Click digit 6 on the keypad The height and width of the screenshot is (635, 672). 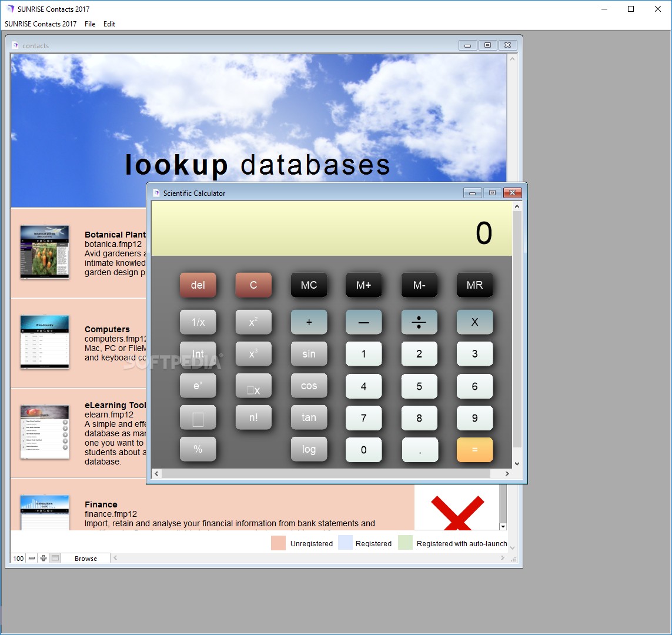pyautogui.click(x=474, y=386)
